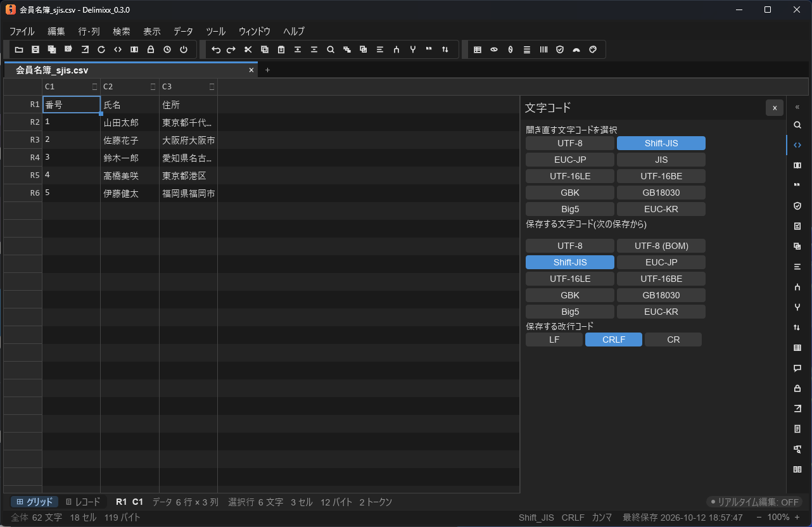Click the padlock icon in right sidebar
Screen dimensions: 812x527
797,388
